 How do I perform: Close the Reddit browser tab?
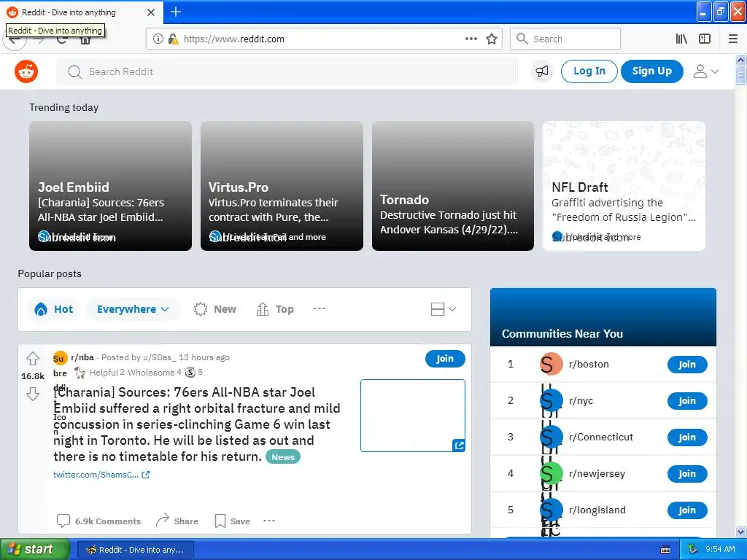click(x=150, y=12)
